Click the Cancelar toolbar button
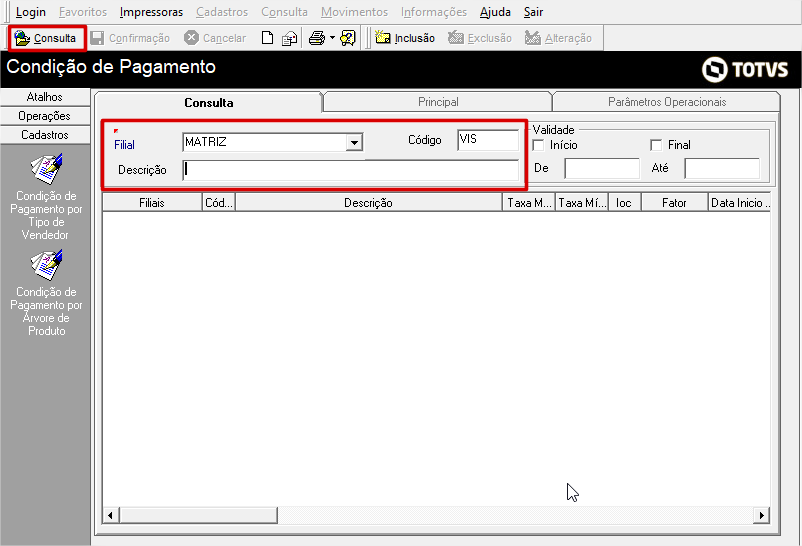This screenshot has height=546, width=802. pos(215,38)
